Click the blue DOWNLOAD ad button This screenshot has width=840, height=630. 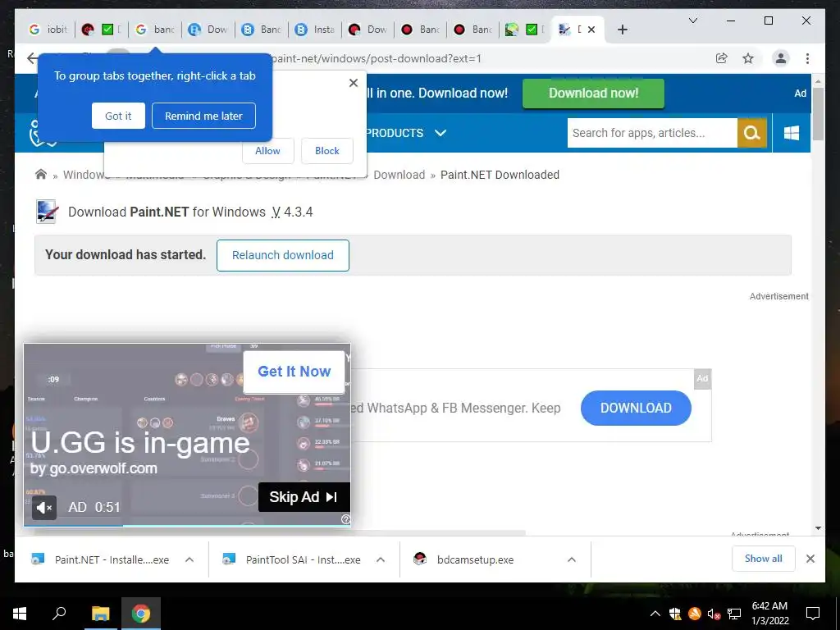pyautogui.click(x=636, y=409)
